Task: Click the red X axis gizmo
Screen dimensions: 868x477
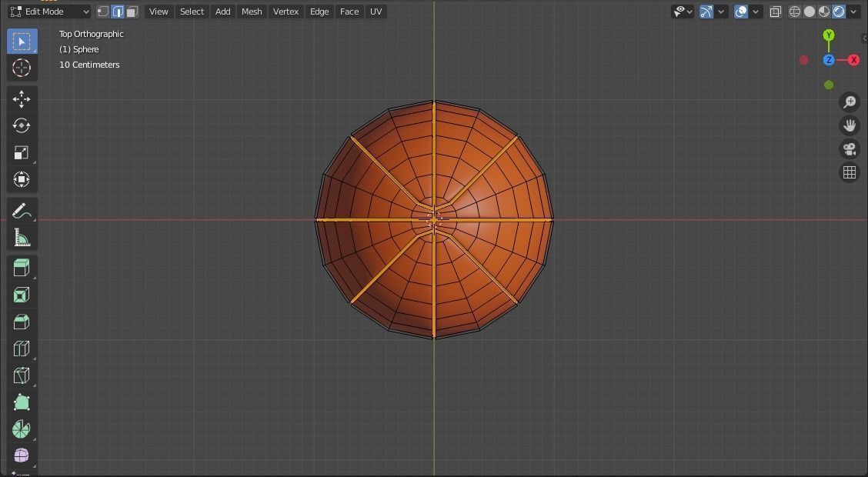Action: [x=853, y=60]
